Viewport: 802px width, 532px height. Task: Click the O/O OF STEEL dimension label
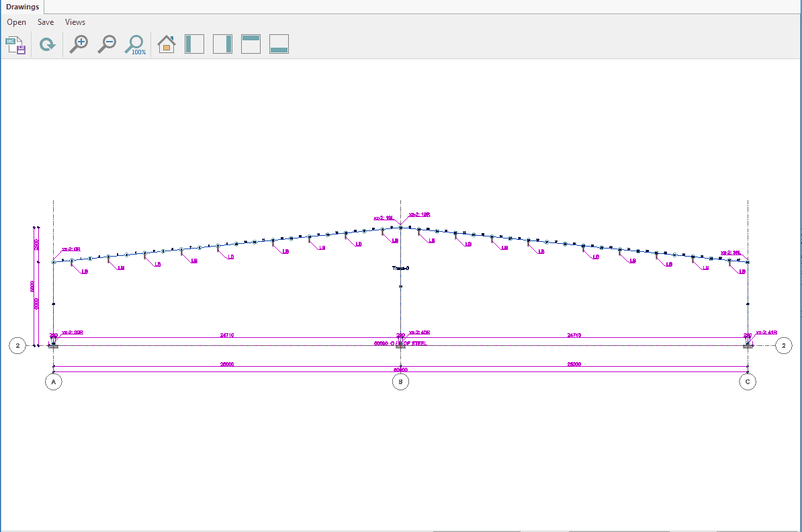pos(400,343)
